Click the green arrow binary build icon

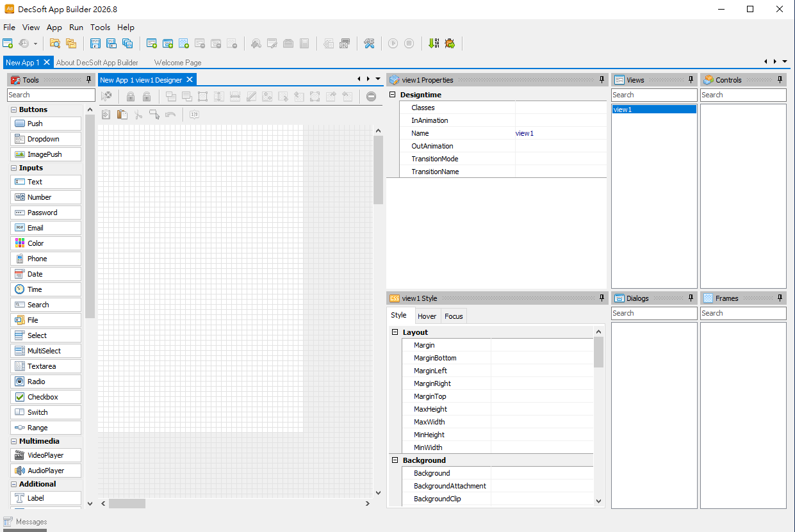tap(434, 44)
